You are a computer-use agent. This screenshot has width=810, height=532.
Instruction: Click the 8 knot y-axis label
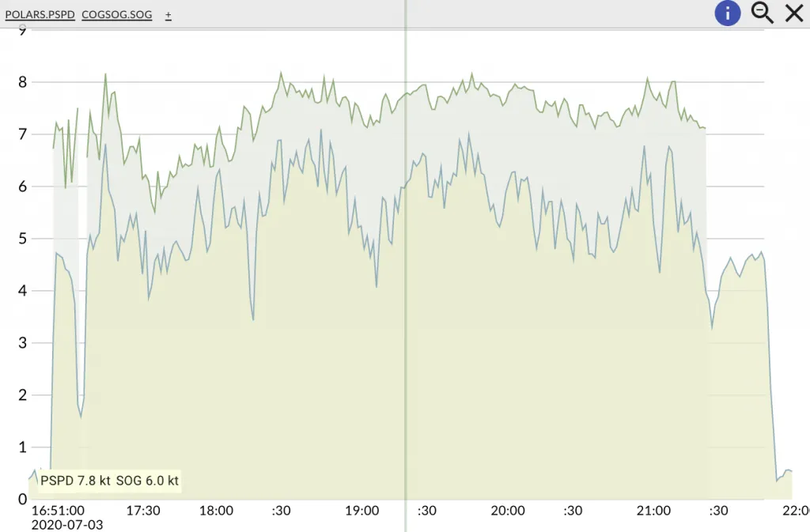[22, 82]
